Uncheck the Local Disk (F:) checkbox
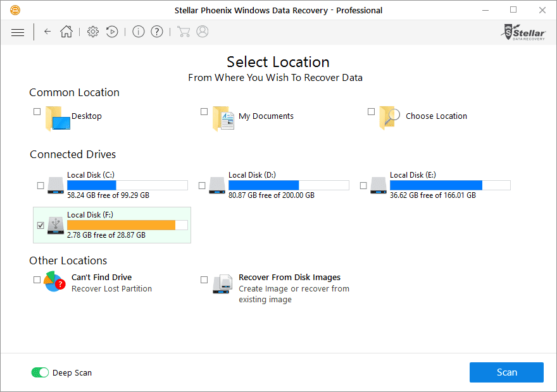This screenshot has height=392, width=557. [x=41, y=225]
